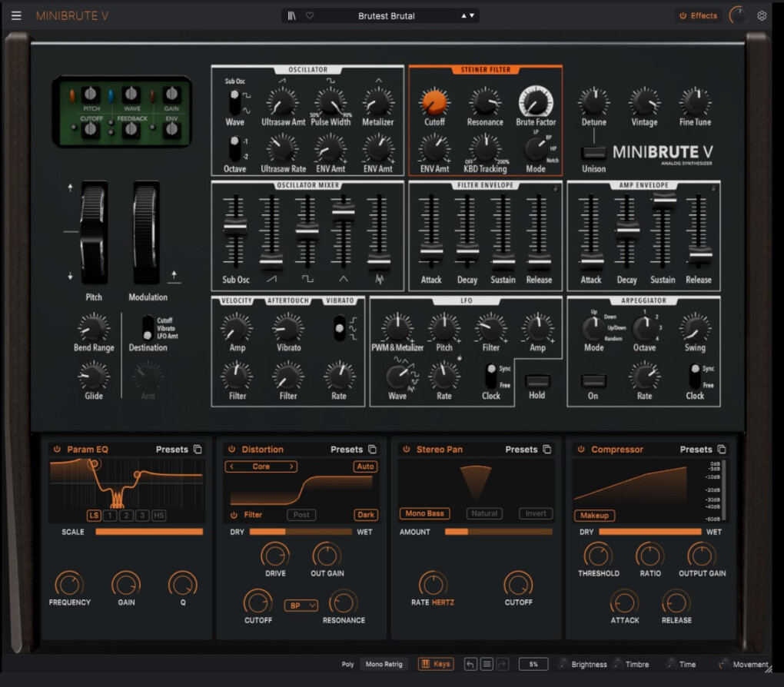
Task: Open the hamburger main menu
Action: point(16,15)
